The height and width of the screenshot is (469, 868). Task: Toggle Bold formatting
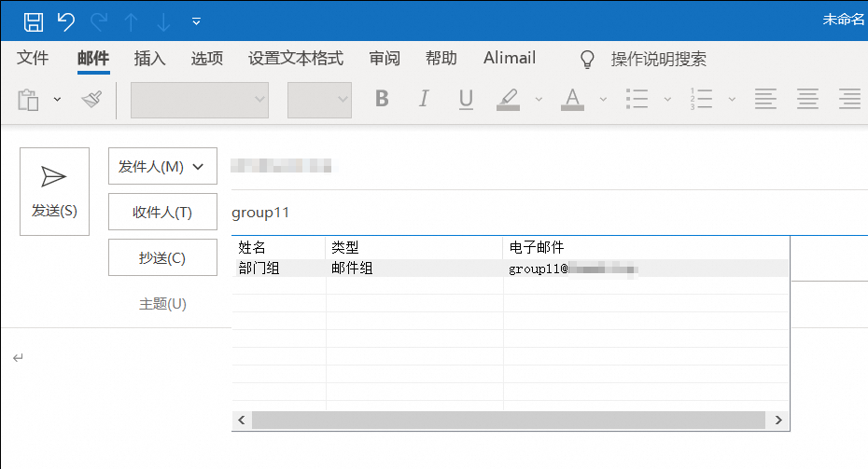(x=381, y=99)
